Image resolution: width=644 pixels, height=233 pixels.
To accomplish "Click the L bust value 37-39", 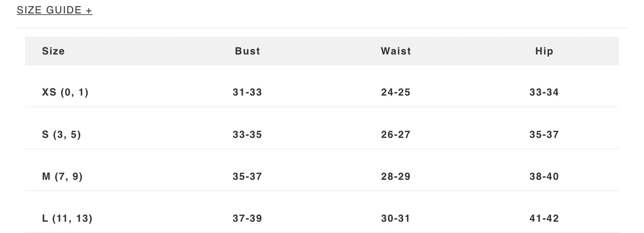I will [247, 218].
